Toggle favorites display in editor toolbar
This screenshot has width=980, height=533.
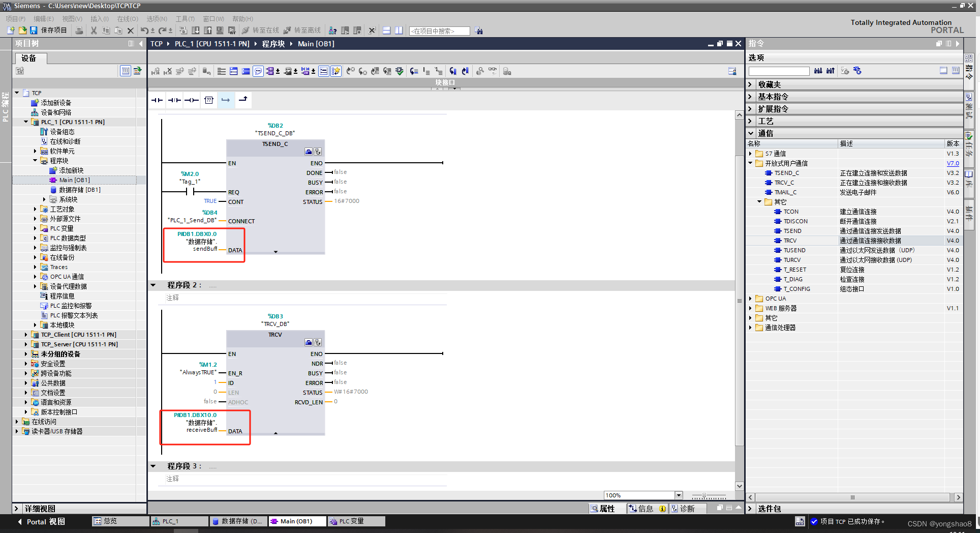pos(336,71)
